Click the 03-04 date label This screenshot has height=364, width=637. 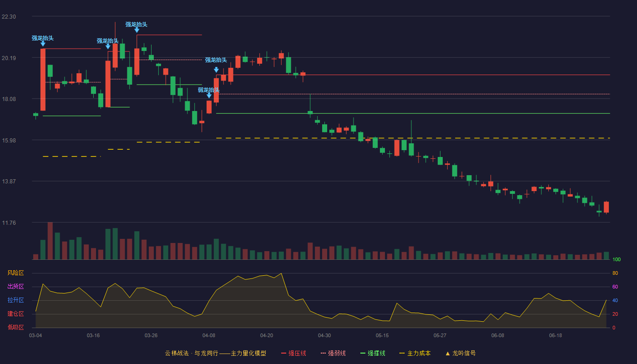[x=35, y=335]
